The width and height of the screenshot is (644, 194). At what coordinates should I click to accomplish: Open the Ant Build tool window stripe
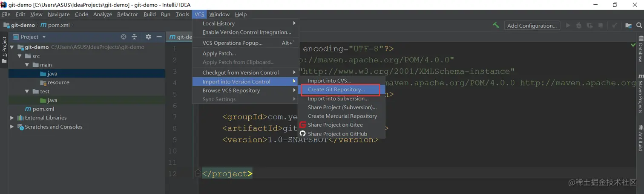(640, 138)
